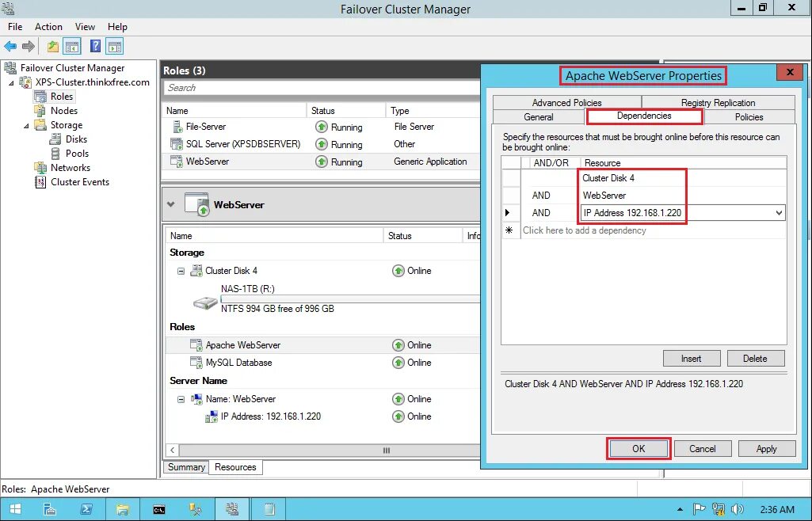Select the WebServer dependency row

click(x=644, y=196)
